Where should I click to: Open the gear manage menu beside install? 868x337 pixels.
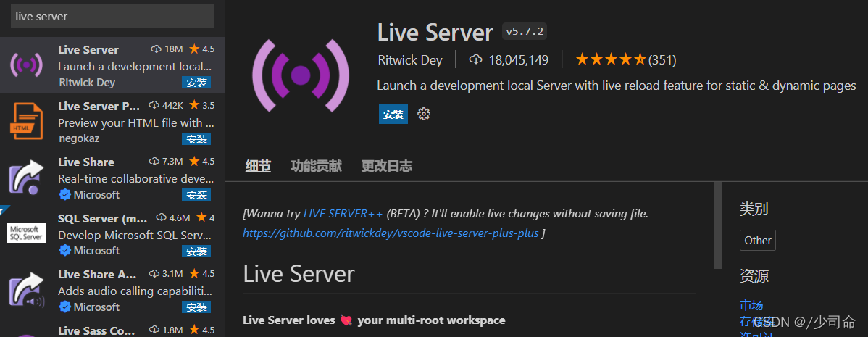pyautogui.click(x=423, y=114)
